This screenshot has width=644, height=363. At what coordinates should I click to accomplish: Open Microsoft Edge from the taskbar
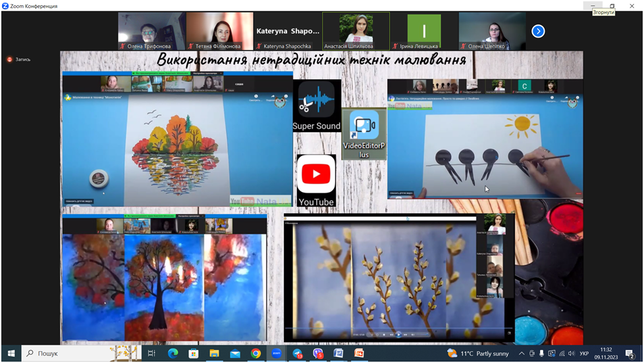[173, 354]
